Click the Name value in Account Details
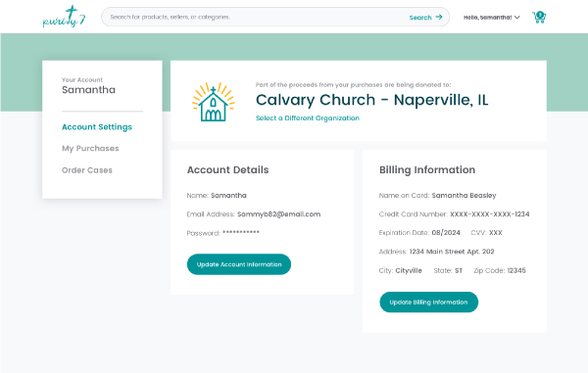Screen dimensions: 588x373 click(228, 195)
